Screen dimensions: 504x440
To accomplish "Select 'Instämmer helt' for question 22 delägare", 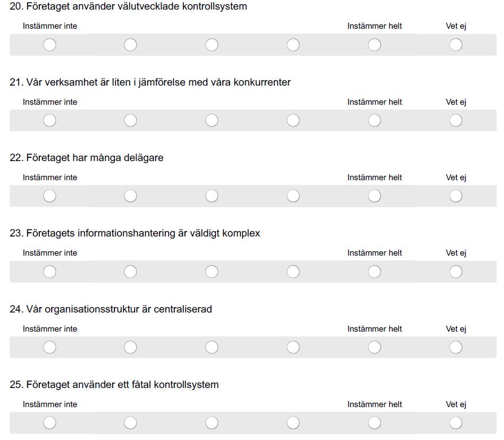I will pos(374,196).
